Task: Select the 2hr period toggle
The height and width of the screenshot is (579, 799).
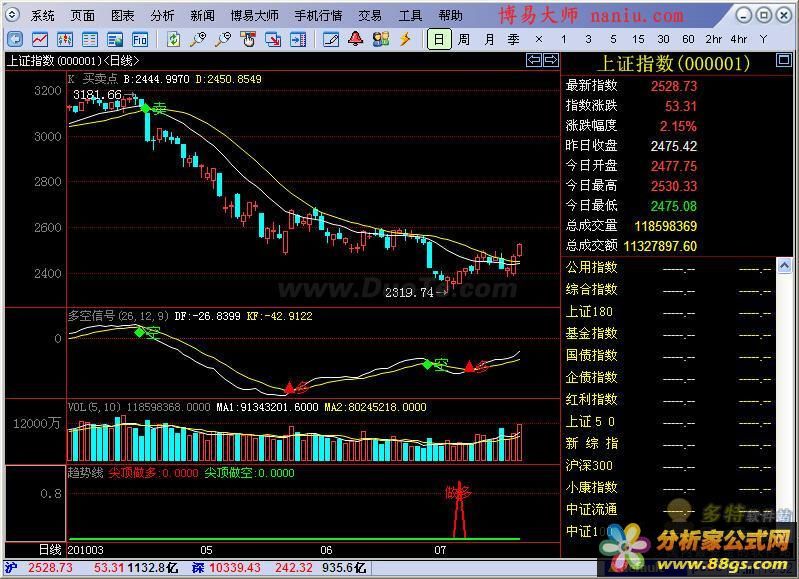Action: click(x=713, y=39)
